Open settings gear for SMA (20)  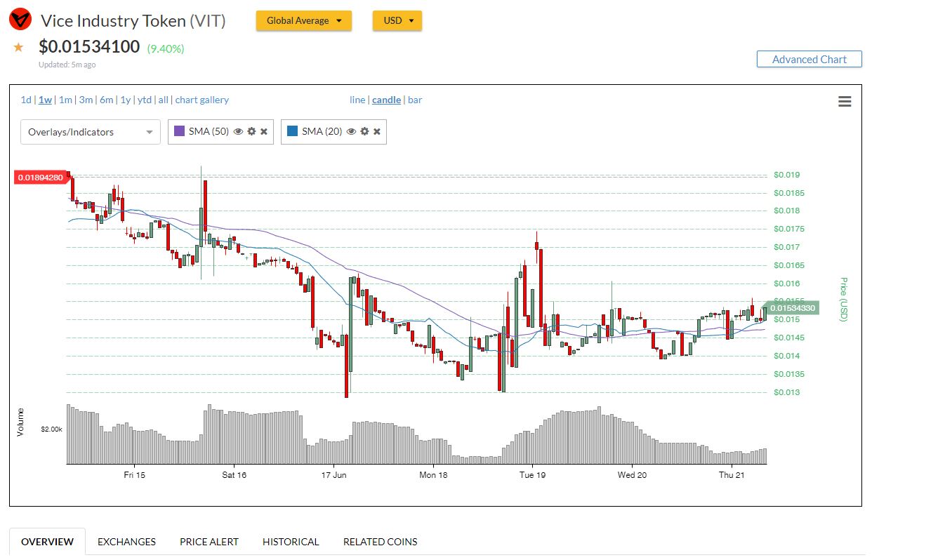pyautogui.click(x=364, y=131)
